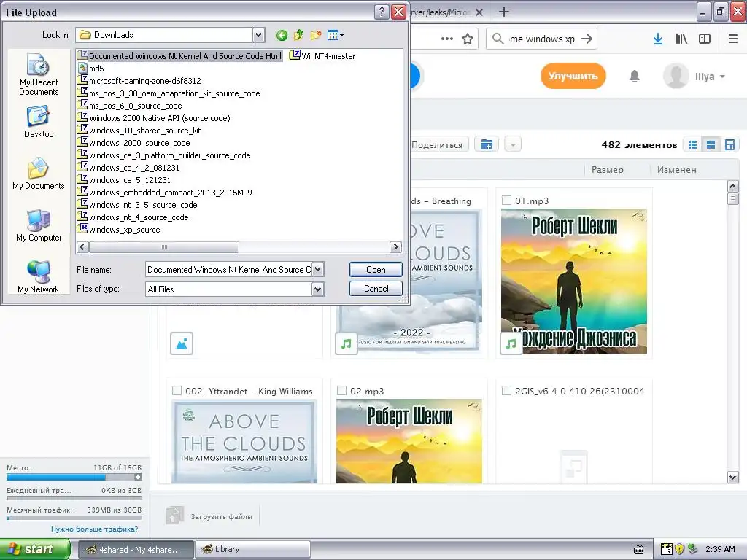Click the Поделиться share button
The image size is (747, 560).
click(438, 144)
